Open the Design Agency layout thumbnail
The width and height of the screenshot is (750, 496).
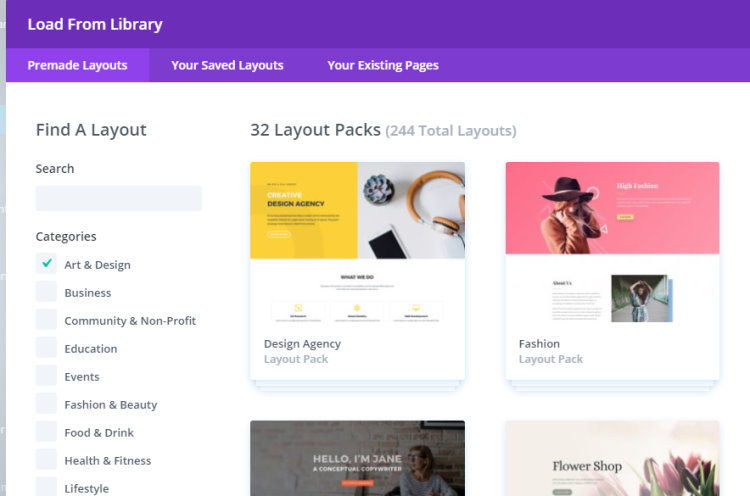coord(357,244)
